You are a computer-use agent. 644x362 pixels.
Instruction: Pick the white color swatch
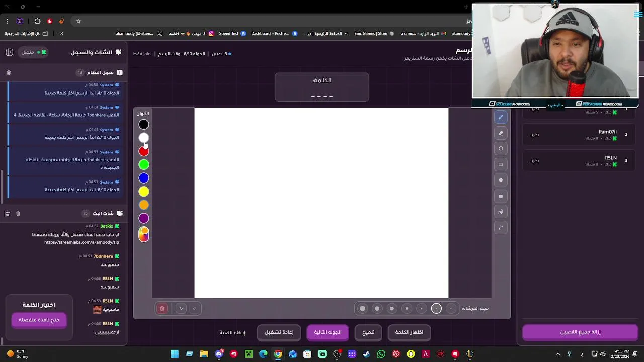click(x=144, y=138)
